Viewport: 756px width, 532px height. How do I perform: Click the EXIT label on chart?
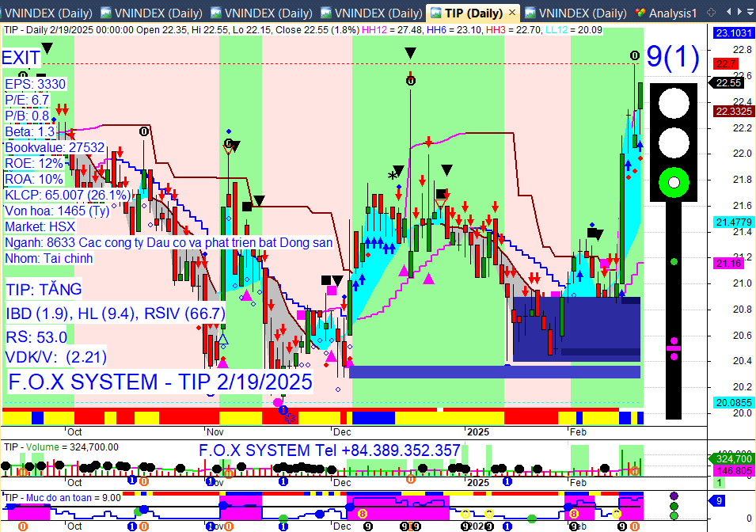click(x=21, y=58)
